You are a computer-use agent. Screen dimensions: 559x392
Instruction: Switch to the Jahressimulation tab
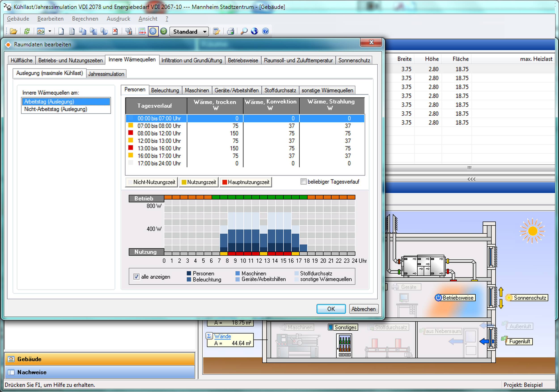pyautogui.click(x=106, y=74)
